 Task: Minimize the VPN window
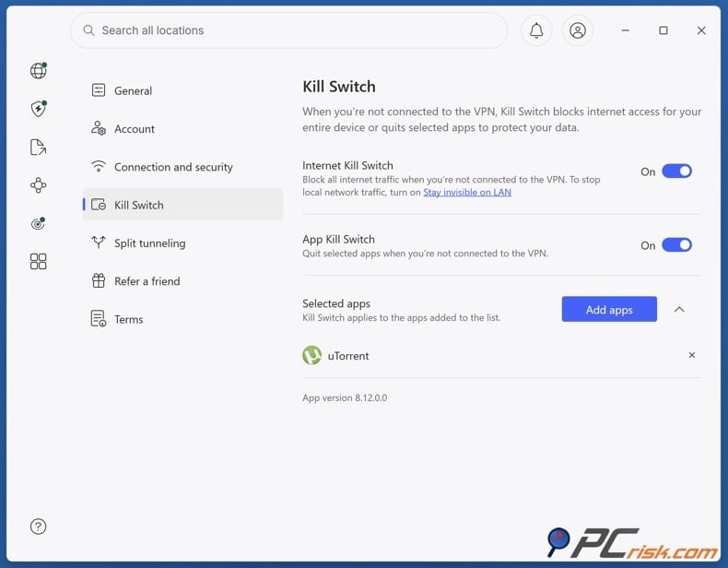pos(626,30)
